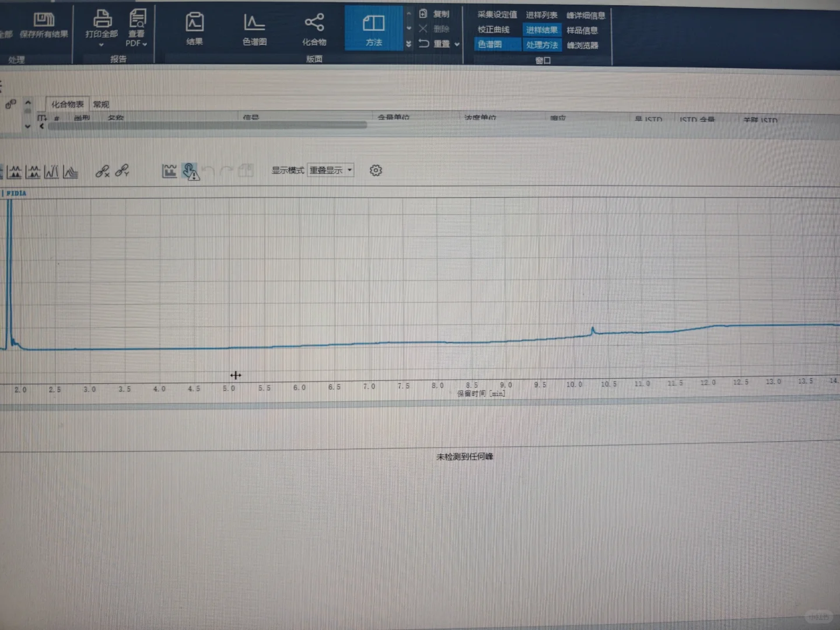Toggle the 进样列表 window
The height and width of the screenshot is (630, 840).
[x=541, y=15]
